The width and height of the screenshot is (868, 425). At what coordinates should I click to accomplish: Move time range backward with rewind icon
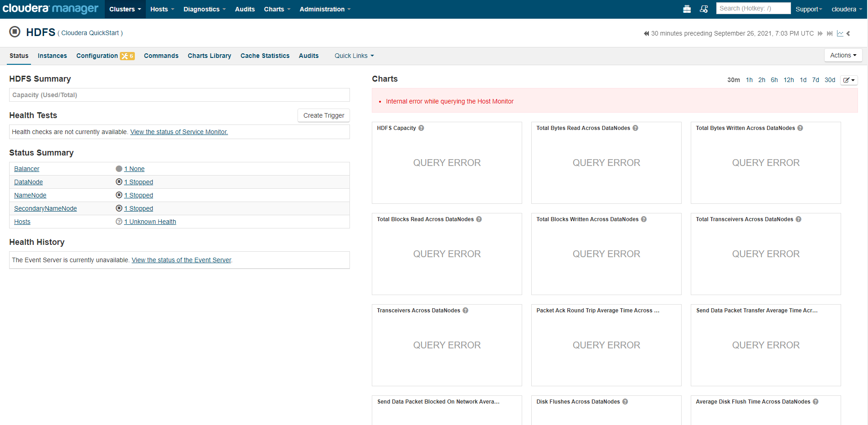pyautogui.click(x=646, y=33)
